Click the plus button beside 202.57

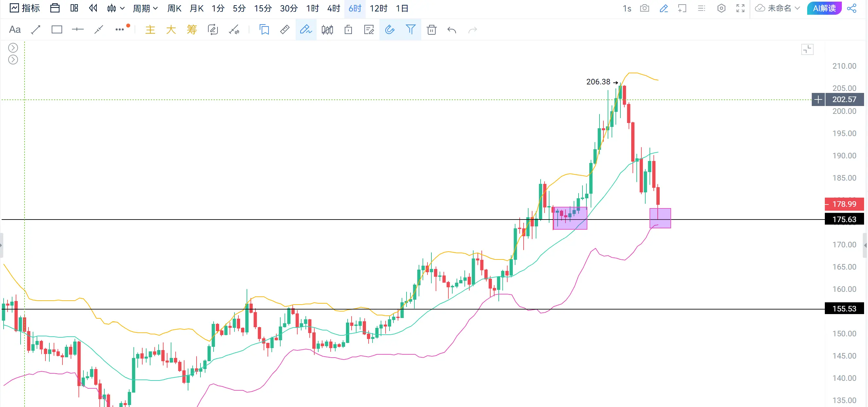pyautogui.click(x=818, y=99)
